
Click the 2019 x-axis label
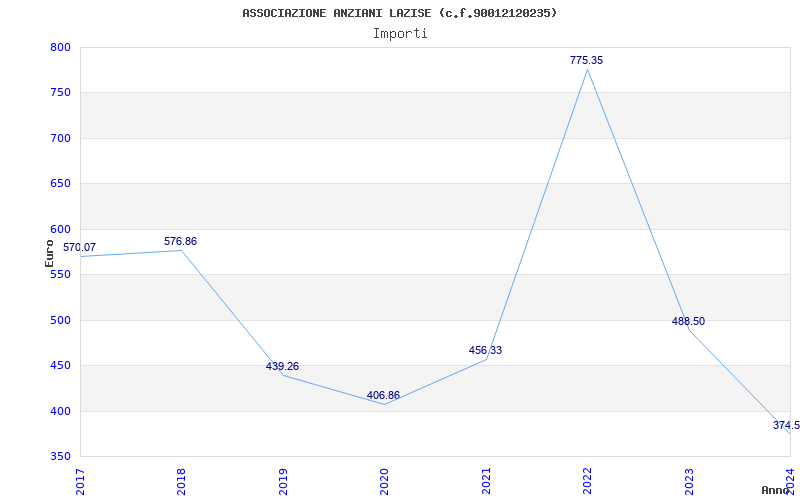[x=283, y=481]
